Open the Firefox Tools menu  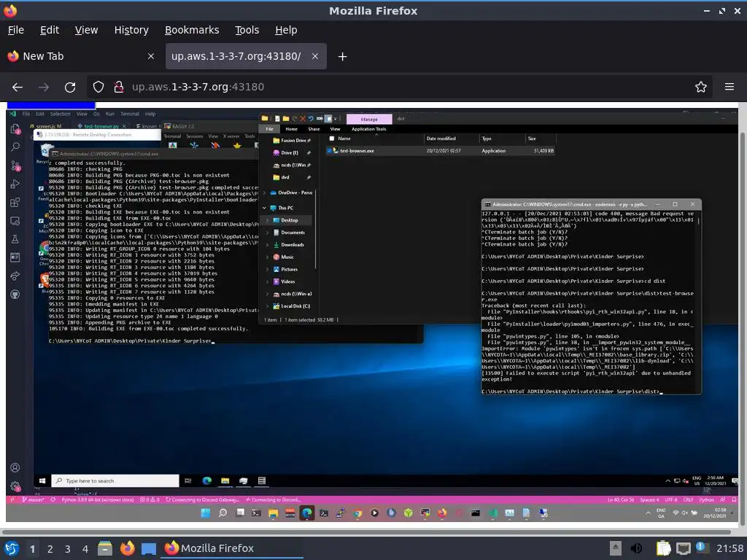pos(247,30)
